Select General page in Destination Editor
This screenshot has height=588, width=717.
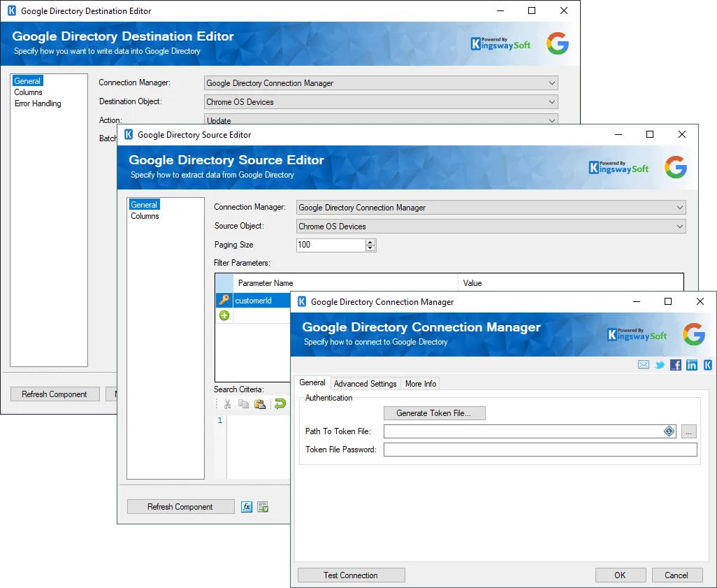(27, 81)
